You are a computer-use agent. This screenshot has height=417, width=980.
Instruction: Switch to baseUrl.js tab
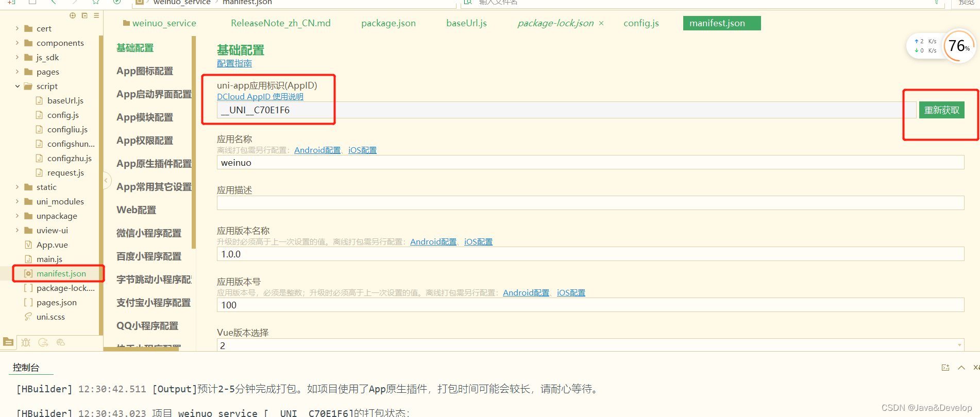(466, 23)
